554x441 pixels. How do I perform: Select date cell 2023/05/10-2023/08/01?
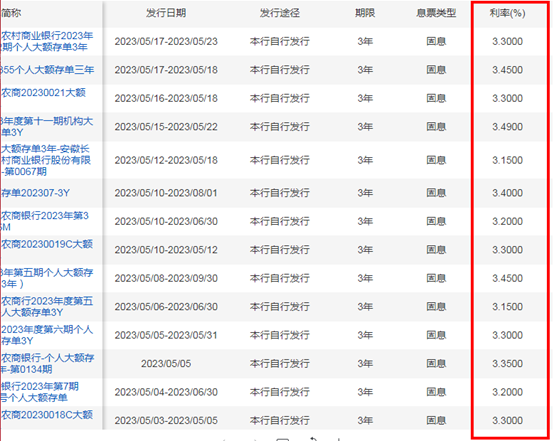(x=166, y=193)
